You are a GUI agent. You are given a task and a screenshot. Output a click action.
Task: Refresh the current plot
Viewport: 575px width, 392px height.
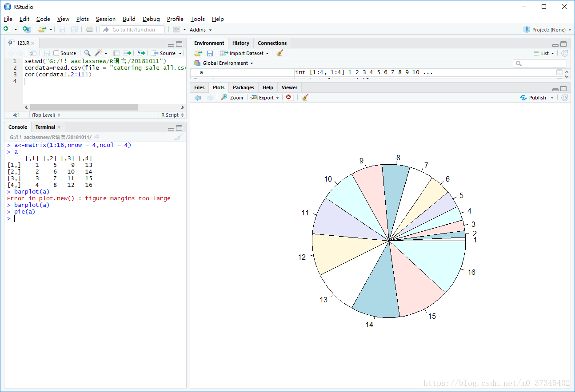[564, 98]
